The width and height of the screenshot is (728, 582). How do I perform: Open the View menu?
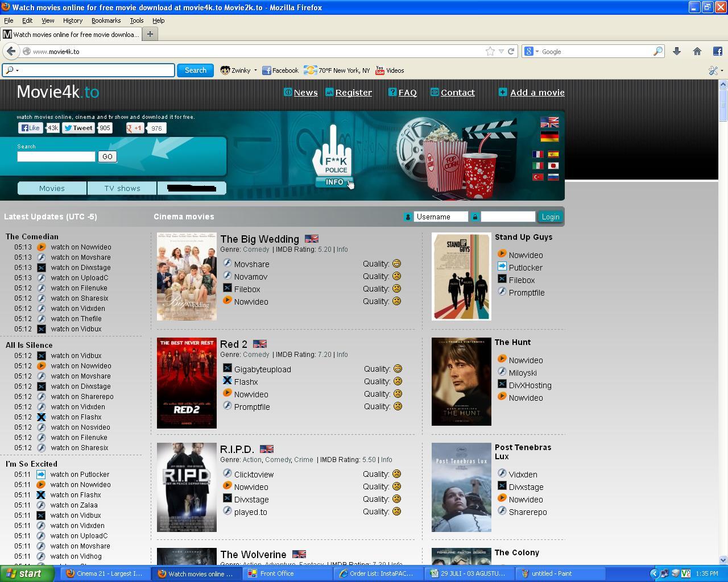click(48, 20)
